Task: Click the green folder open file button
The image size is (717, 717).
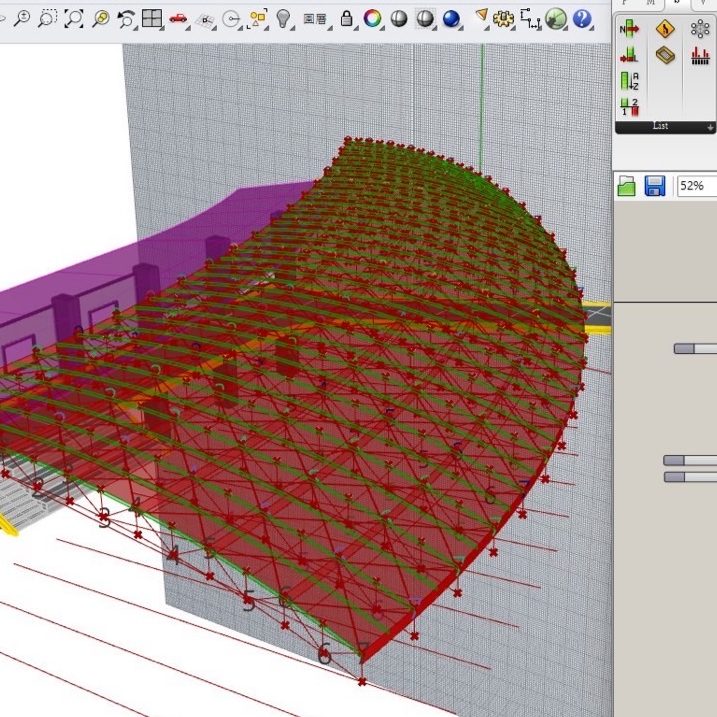Action: coord(627,186)
